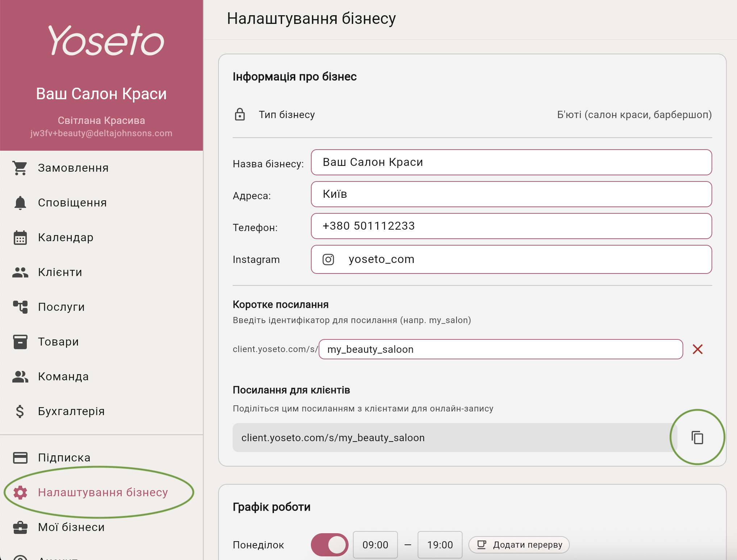
Task: Click the card icon for Підписка
Action: (20, 458)
